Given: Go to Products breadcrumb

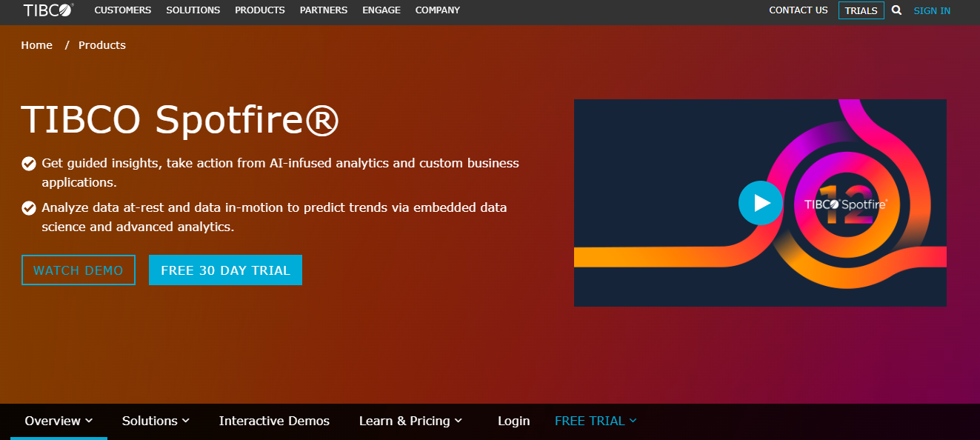Looking at the screenshot, I should point(102,45).
